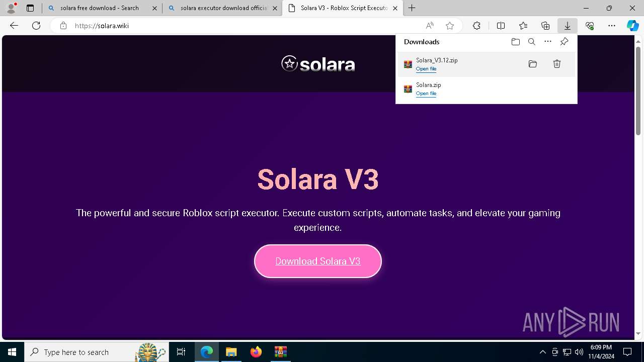The image size is (644, 362).
Task: Close 'solara free download' tab
Action: [154, 8]
